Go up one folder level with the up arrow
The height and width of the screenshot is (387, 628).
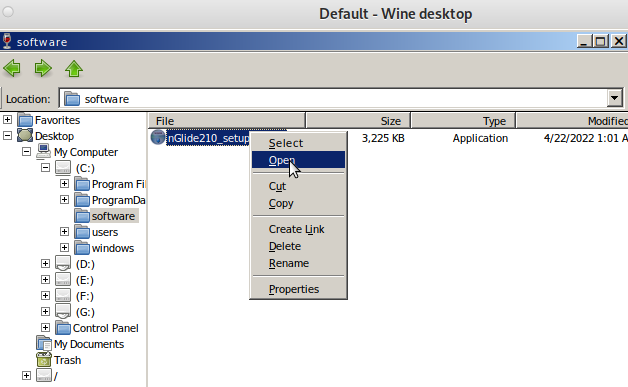tap(74, 68)
